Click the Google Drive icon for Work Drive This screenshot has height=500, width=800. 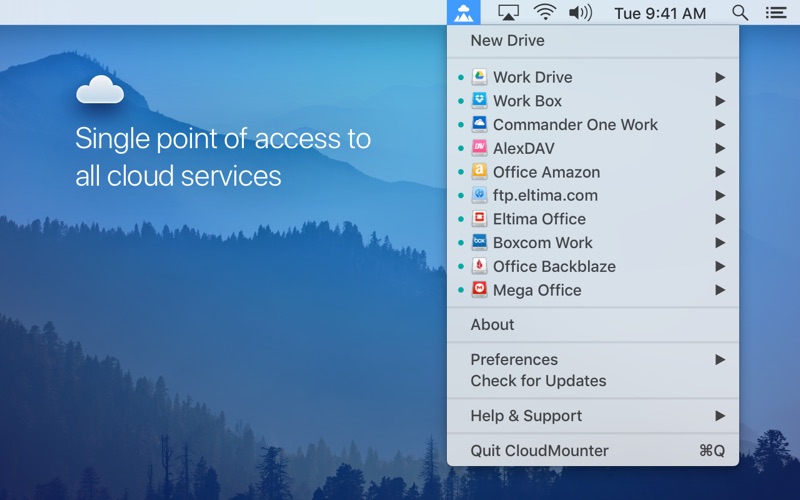point(479,77)
